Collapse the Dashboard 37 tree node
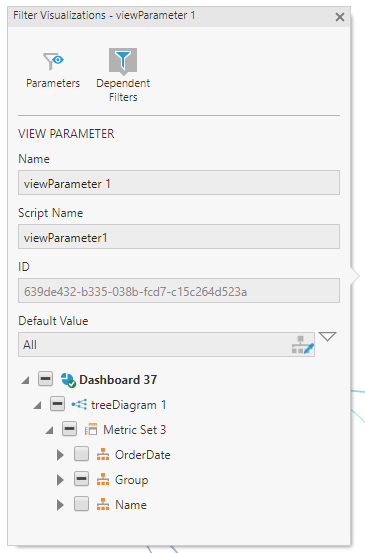365x553 pixels. point(25,381)
